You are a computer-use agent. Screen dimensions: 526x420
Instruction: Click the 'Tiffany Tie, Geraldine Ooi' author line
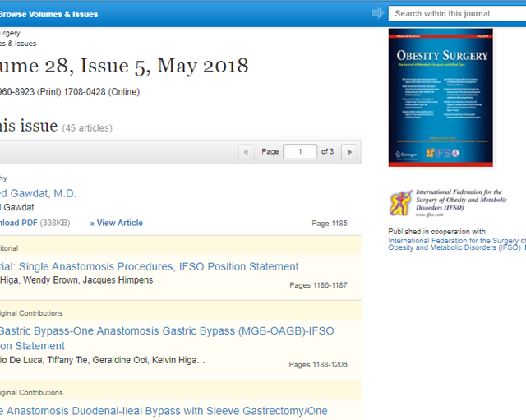click(x=103, y=361)
